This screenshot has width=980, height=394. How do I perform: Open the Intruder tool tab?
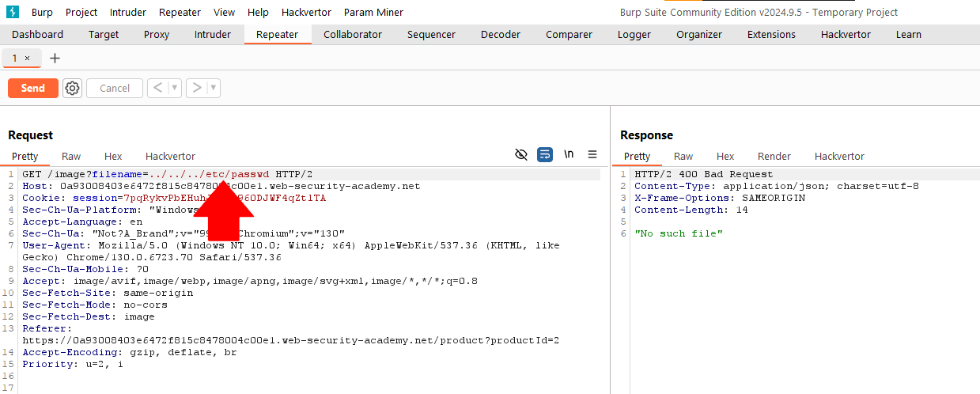coord(213,35)
